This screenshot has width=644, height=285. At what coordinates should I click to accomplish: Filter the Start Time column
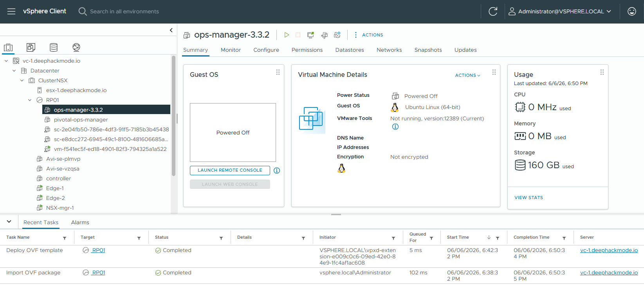point(498,238)
